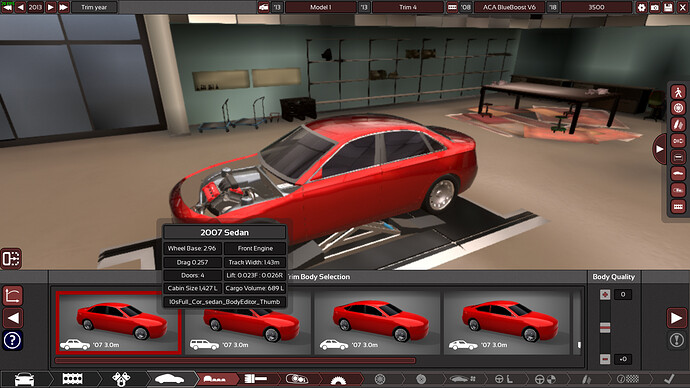Open the checkered flag test step

[628, 379]
